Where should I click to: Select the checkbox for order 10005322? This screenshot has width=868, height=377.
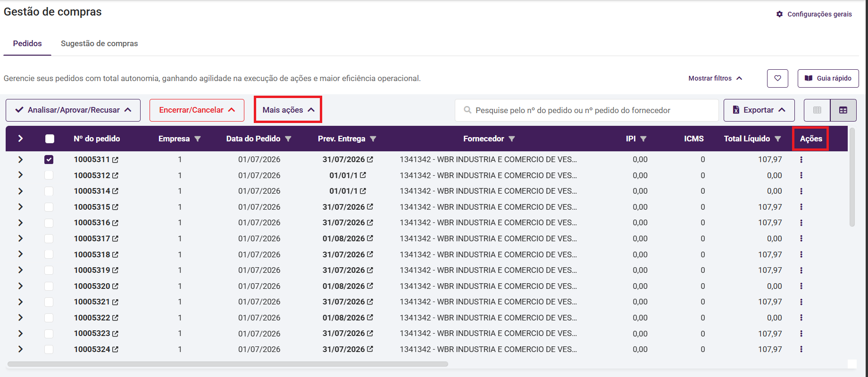coord(49,318)
